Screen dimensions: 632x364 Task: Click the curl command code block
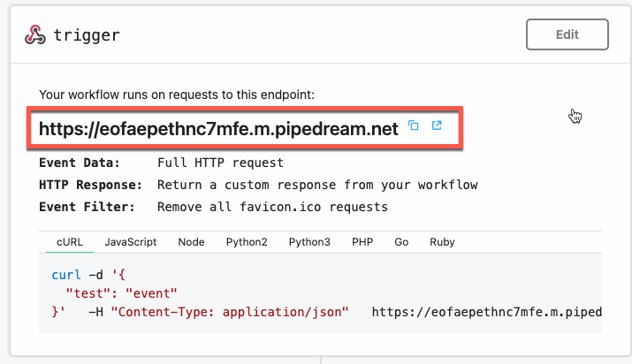coord(321,293)
